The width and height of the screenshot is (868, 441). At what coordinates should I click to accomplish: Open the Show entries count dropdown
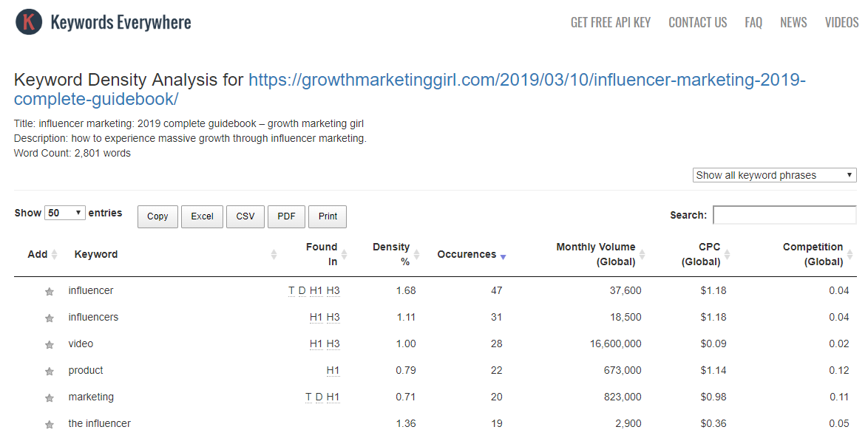click(x=65, y=213)
